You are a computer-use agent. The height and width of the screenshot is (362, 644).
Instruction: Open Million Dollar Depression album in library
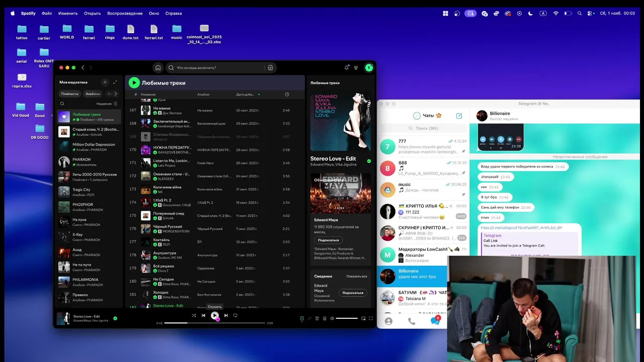click(89, 147)
